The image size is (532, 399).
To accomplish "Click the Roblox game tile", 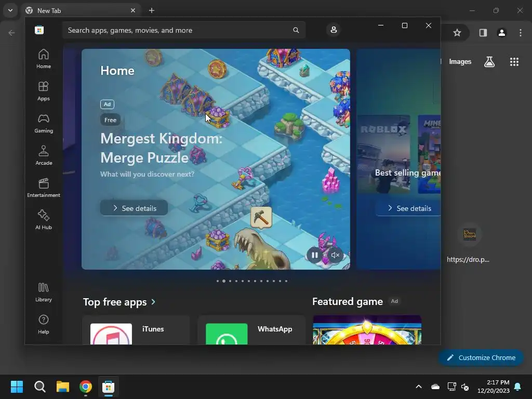I will pos(383,154).
